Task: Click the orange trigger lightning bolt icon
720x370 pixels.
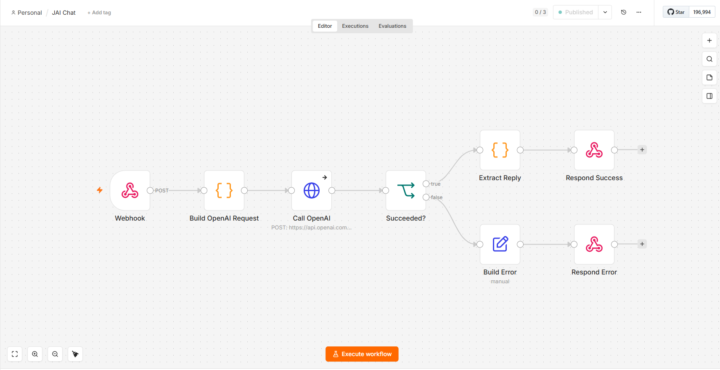Action: click(x=99, y=190)
